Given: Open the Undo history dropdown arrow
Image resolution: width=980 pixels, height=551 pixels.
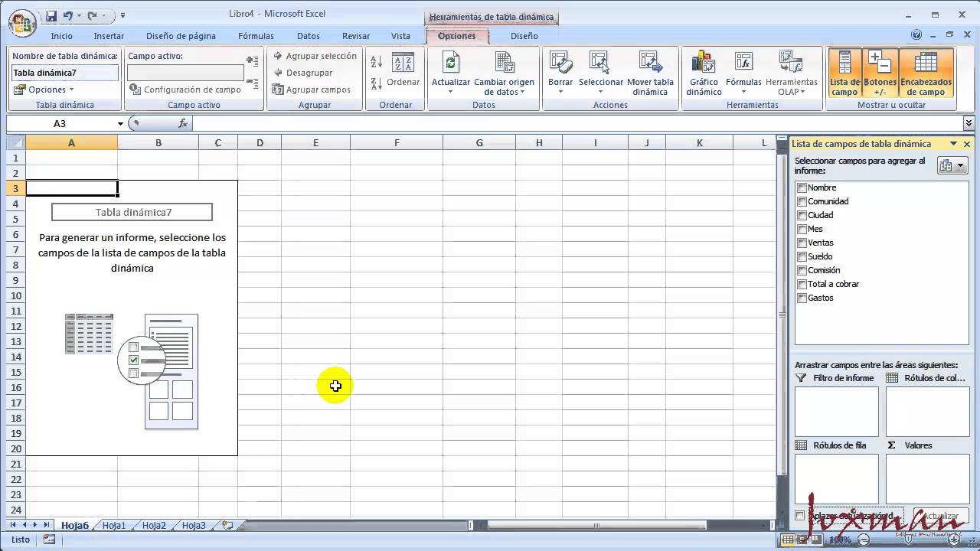Looking at the screenshot, I should coord(79,15).
